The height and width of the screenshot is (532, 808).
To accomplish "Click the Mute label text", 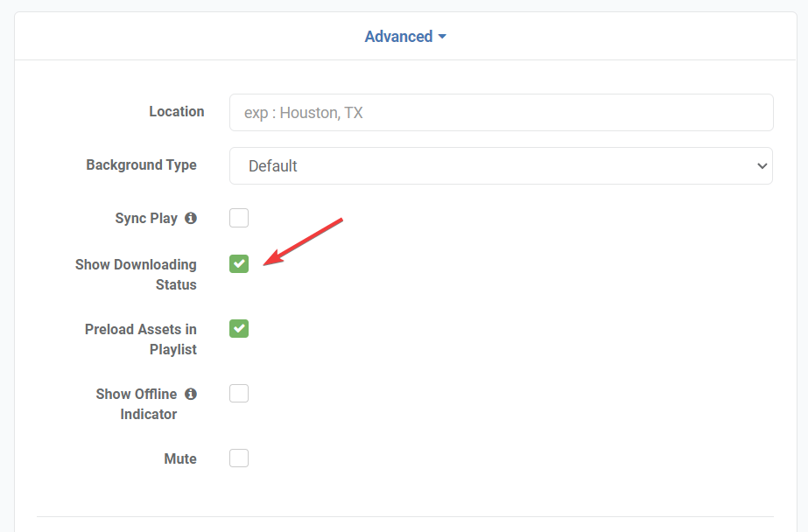I will tap(179, 458).
